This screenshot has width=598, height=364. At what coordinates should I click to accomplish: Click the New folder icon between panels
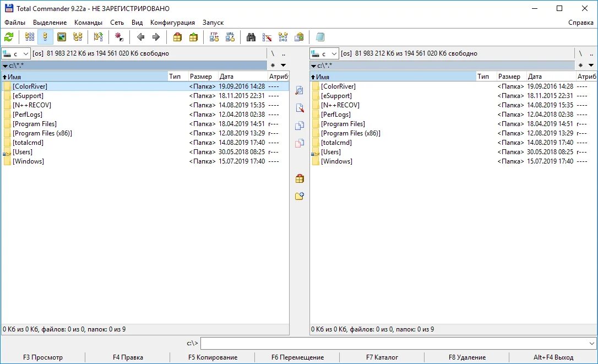(300, 195)
